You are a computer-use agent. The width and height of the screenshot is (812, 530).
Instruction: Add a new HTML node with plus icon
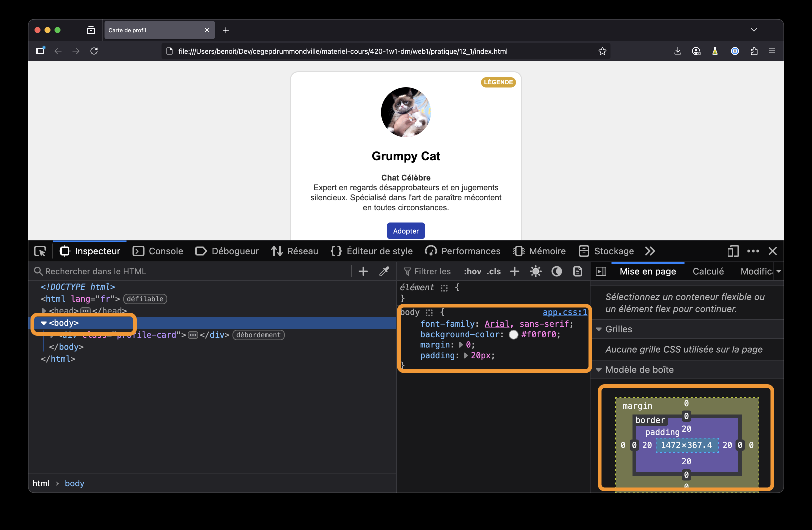pos(363,271)
